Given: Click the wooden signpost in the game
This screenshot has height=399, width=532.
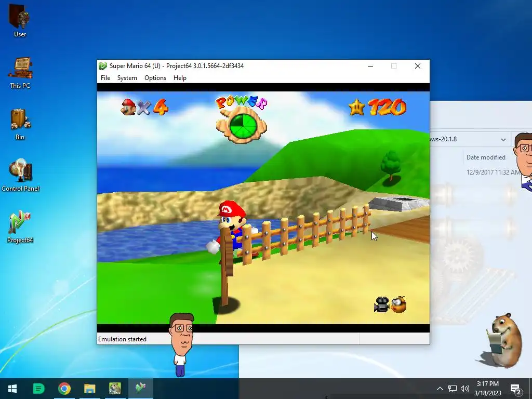Looking at the screenshot, I should (226, 267).
